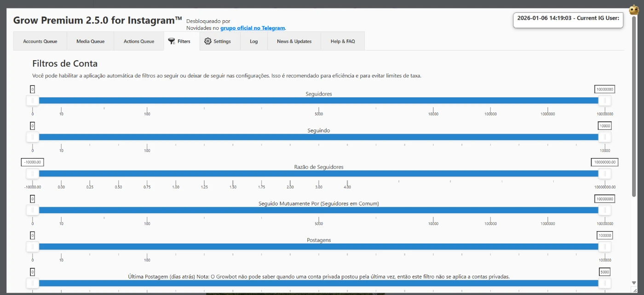
Task: View the News & Updates tab
Action: pos(294,41)
